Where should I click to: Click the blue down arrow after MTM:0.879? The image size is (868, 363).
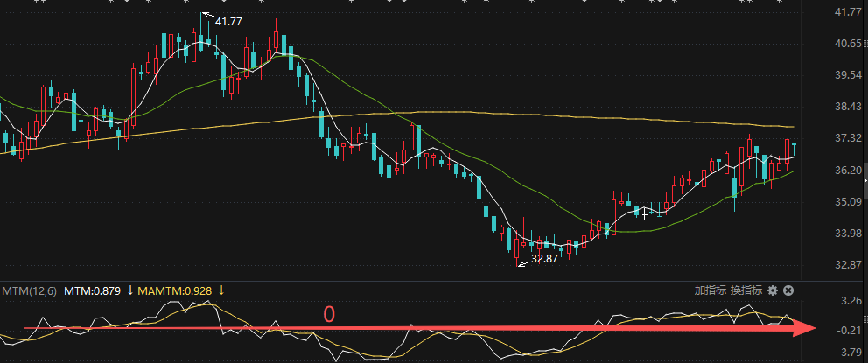point(130,290)
